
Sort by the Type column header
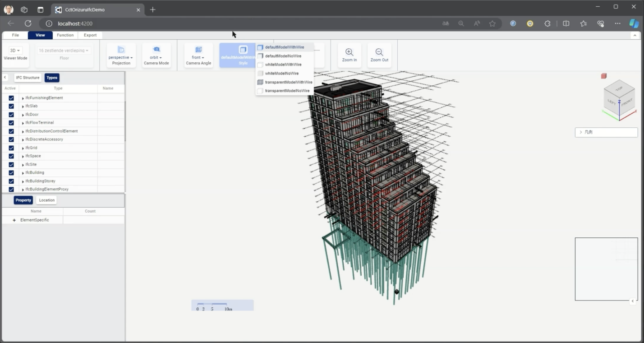point(58,88)
